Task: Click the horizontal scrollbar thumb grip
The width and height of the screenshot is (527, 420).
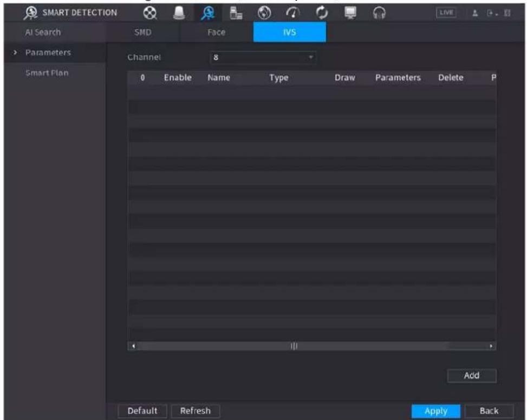Action: click(294, 346)
